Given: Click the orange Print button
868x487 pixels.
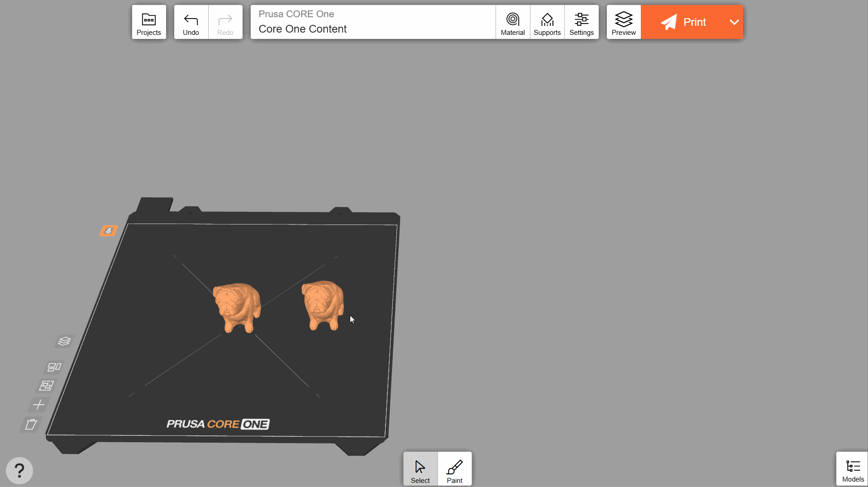Looking at the screenshot, I should pos(683,22).
